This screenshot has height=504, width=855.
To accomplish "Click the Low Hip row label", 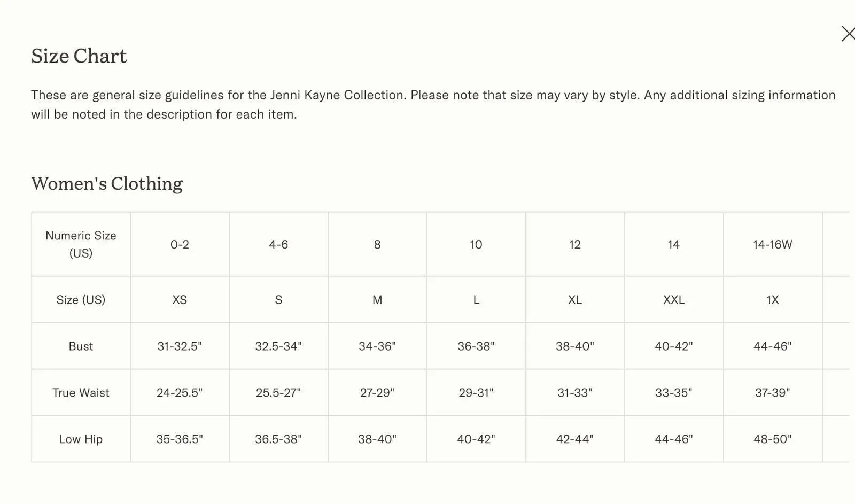I will [81, 439].
